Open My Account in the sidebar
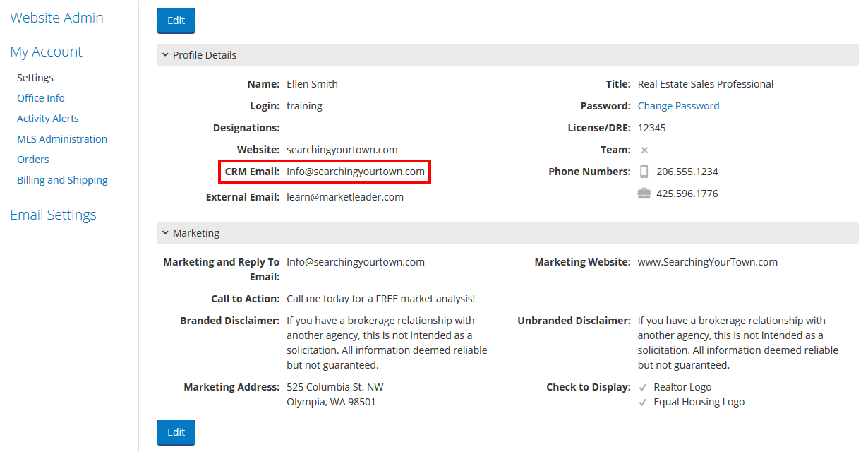 click(x=46, y=52)
